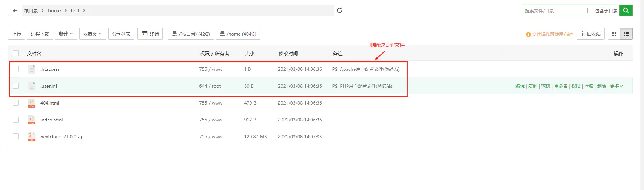Switch to grid view layout
The image size is (644, 190).
coord(614,34)
